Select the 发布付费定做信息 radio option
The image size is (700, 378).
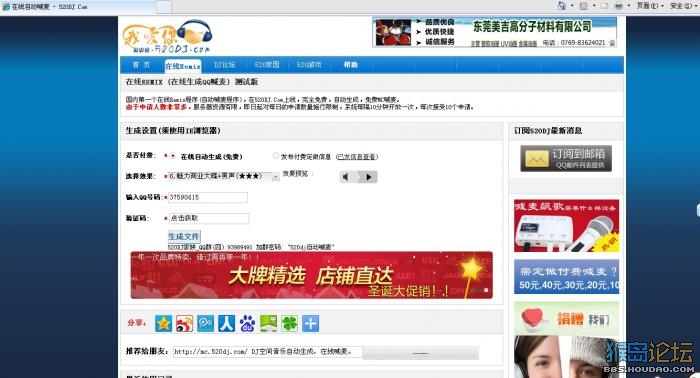coord(275,156)
